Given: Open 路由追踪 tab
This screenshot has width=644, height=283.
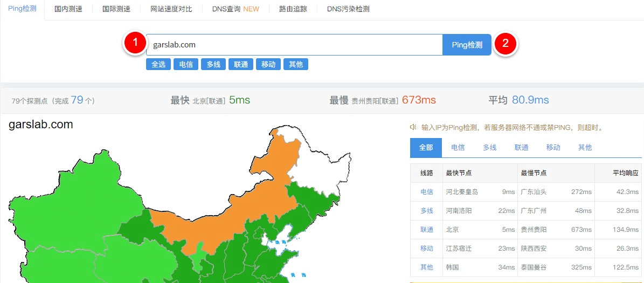Looking at the screenshot, I should 293,9.
